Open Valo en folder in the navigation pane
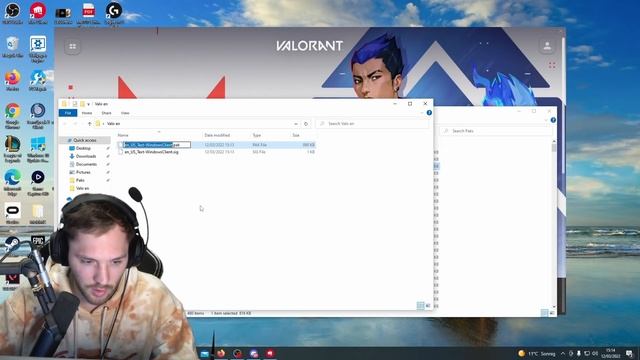Image resolution: width=640 pixels, height=360 pixels. click(x=82, y=188)
